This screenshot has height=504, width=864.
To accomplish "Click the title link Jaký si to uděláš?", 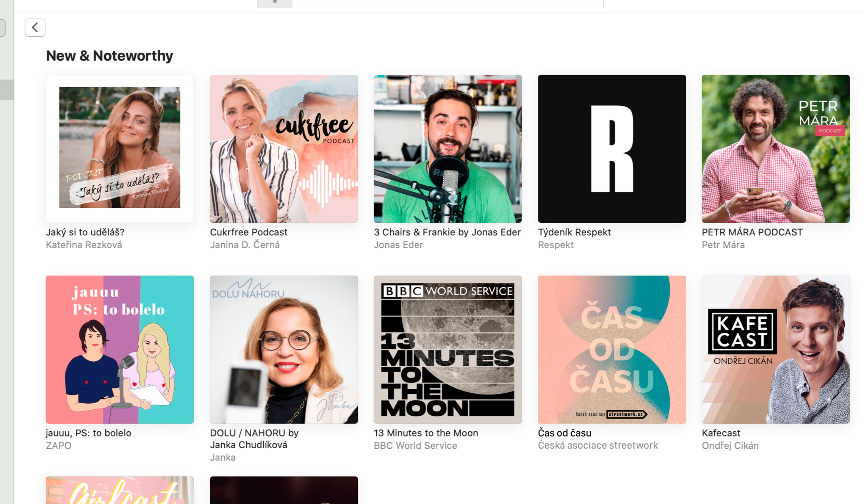I will click(x=85, y=232).
